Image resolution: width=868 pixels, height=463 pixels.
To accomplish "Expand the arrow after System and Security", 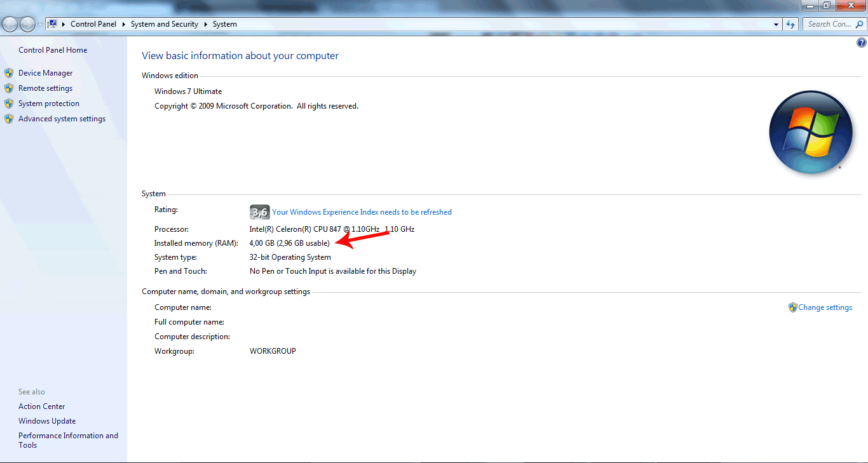I will pos(205,24).
